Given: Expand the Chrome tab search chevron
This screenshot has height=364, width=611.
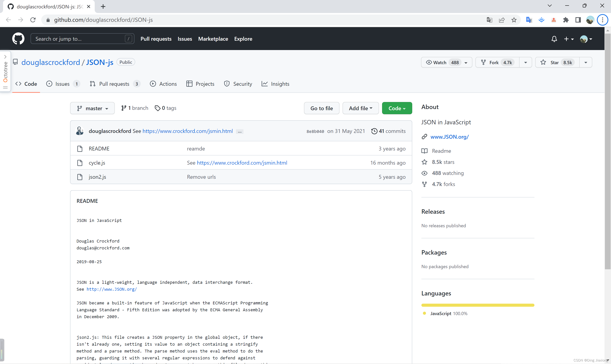Looking at the screenshot, I should 550,6.
